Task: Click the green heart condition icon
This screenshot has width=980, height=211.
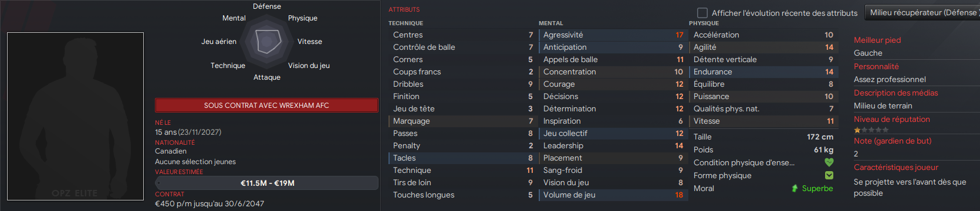Action: click(x=829, y=162)
